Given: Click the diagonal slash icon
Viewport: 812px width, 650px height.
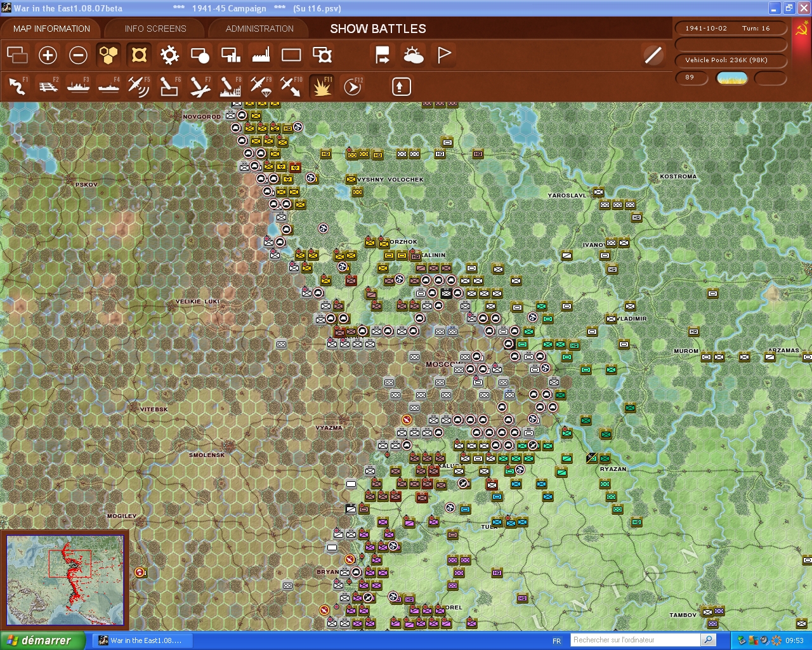Looking at the screenshot, I should (x=653, y=55).
